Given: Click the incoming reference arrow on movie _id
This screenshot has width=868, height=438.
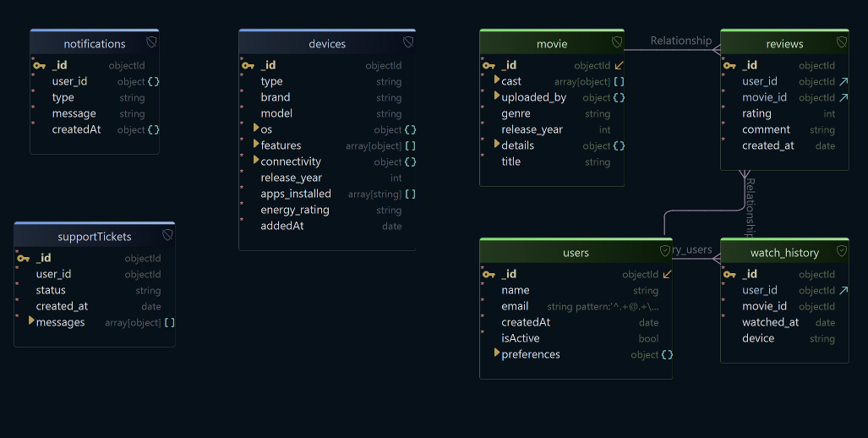Looking at the screenshot, I should click(x=620, y=65).
